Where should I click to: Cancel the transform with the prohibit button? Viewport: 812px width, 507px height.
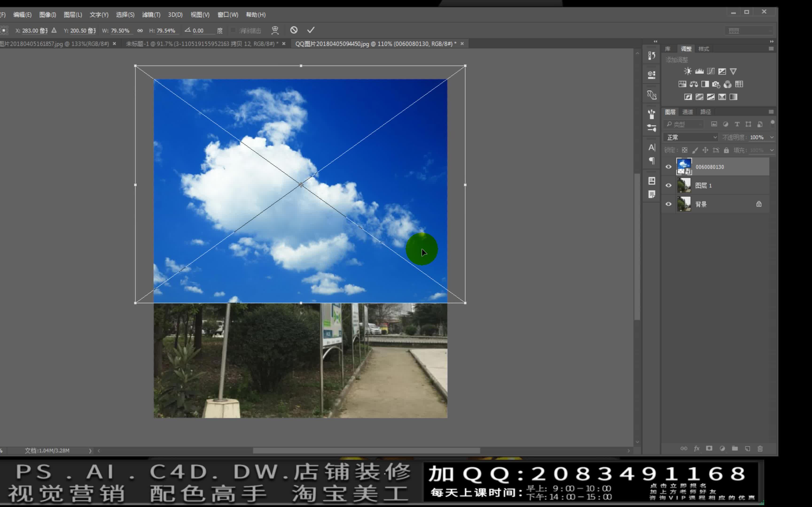tap(294, 30)
